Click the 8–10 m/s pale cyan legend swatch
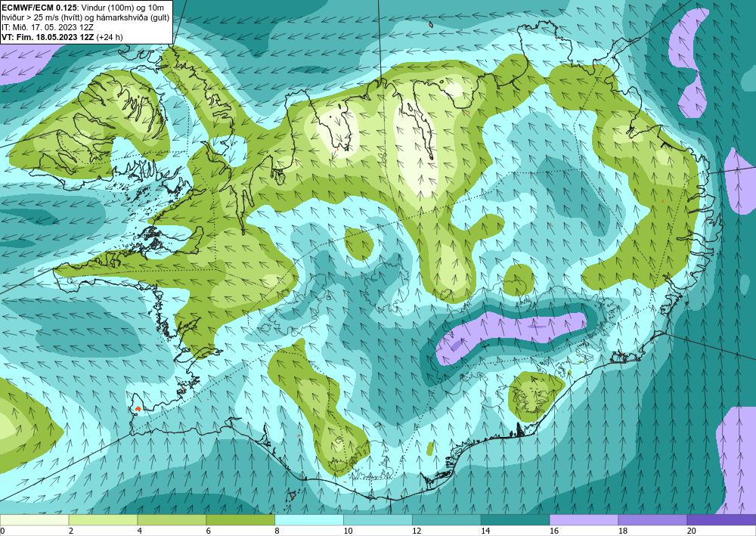Screen dimensions: 756x536 [309, 519]
